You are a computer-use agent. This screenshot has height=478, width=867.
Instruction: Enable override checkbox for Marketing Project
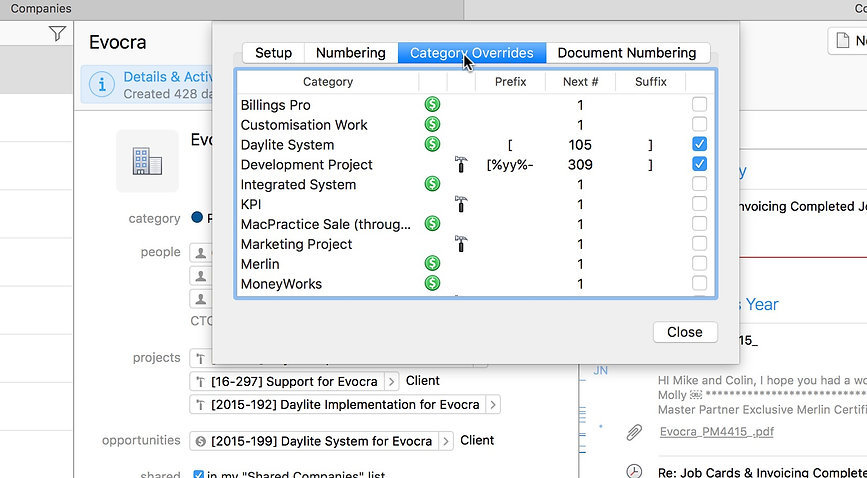(x=699, y=243)
